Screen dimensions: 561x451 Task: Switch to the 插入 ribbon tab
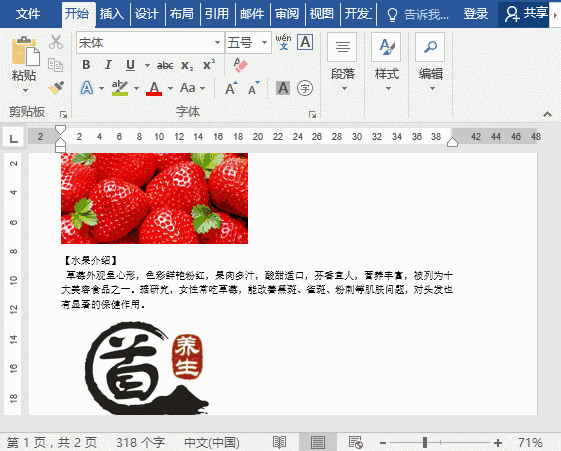point(112,14)
